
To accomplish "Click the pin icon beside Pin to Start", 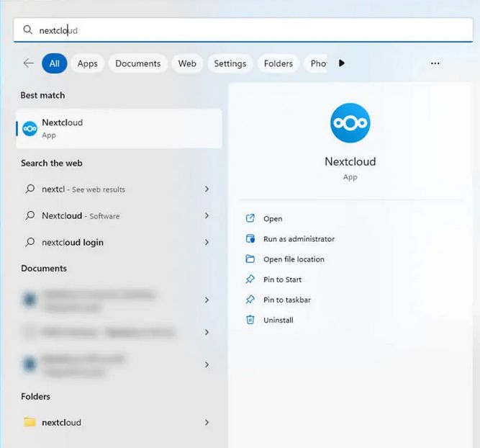I will pyautogui.click(x=250, y=279).
